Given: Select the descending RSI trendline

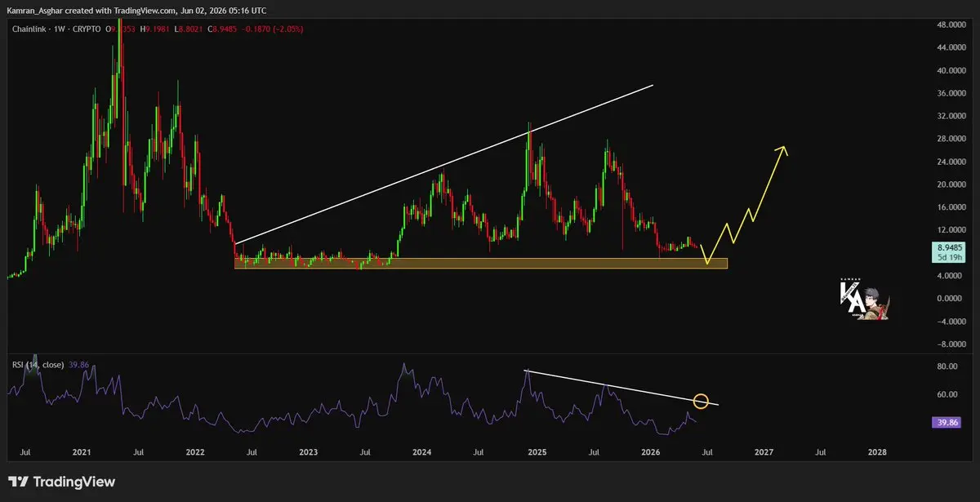Looking at the screenshot, I should tap(622, 388).
